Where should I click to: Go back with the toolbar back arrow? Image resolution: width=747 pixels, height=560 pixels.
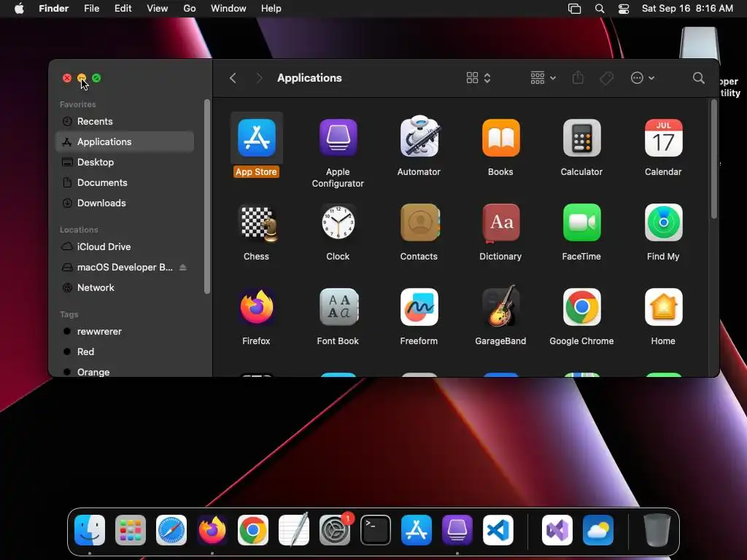233,78
